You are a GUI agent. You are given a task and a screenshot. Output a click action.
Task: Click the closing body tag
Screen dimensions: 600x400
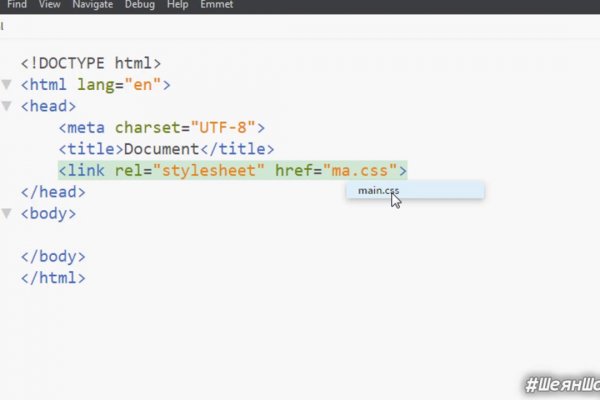[53, 256]
